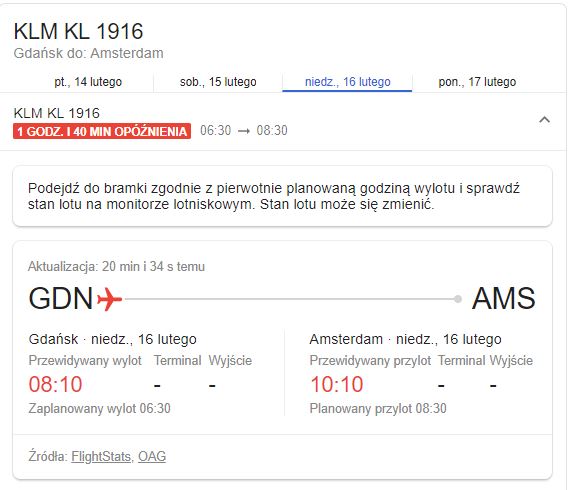
Task: Click the Gdańsk do: Amsterdam subtitle
Action: [88, 53]
